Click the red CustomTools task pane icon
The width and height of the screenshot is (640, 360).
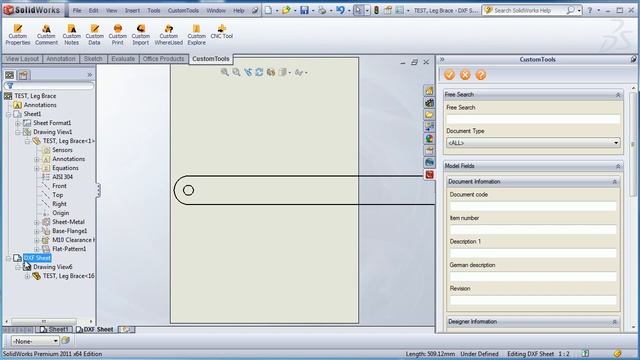click(x=429, y=175)
